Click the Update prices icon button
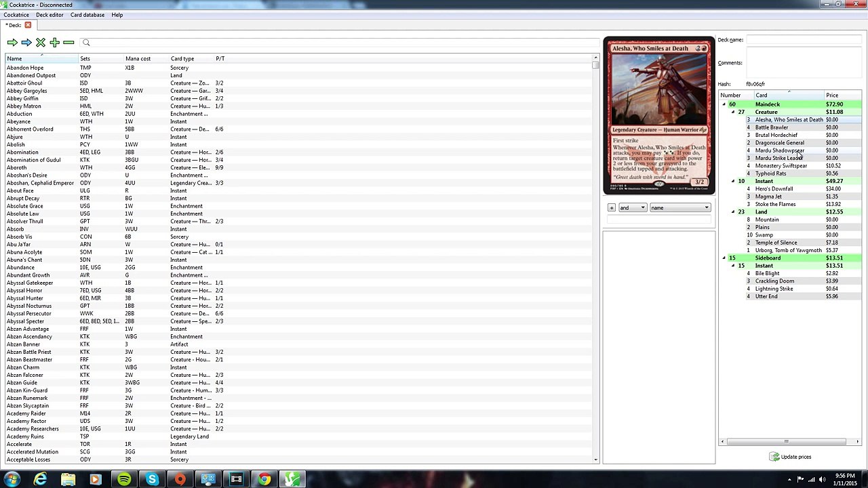The width and height of the screenshot is (868, 488). 790,457
